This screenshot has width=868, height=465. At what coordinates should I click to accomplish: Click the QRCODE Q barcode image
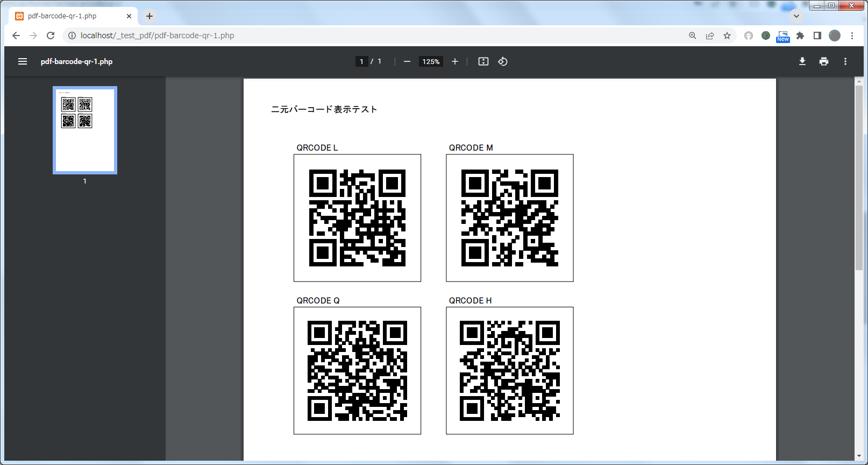[357, 371]
